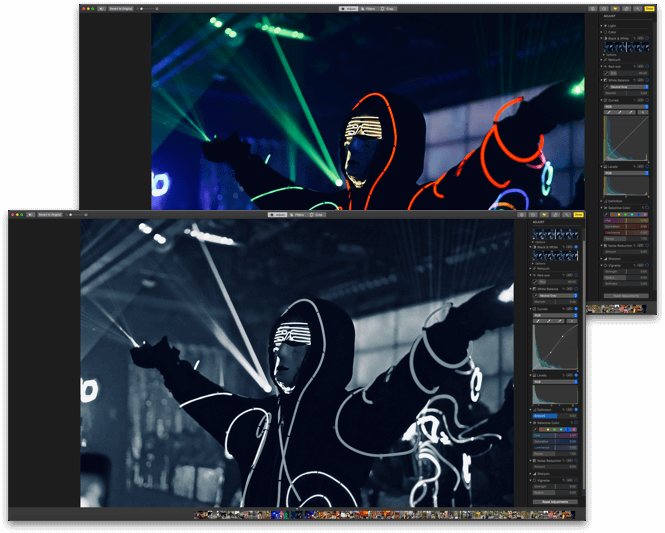Click Definition Amount slider in front window
665x533 pixels.
[555, 416]
